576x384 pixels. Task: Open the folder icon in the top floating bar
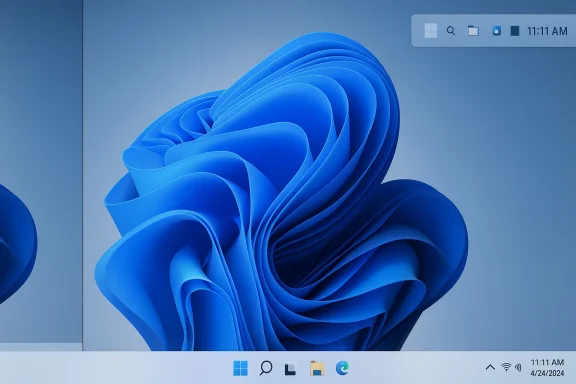pyautogui.click(x=473, y=30)
